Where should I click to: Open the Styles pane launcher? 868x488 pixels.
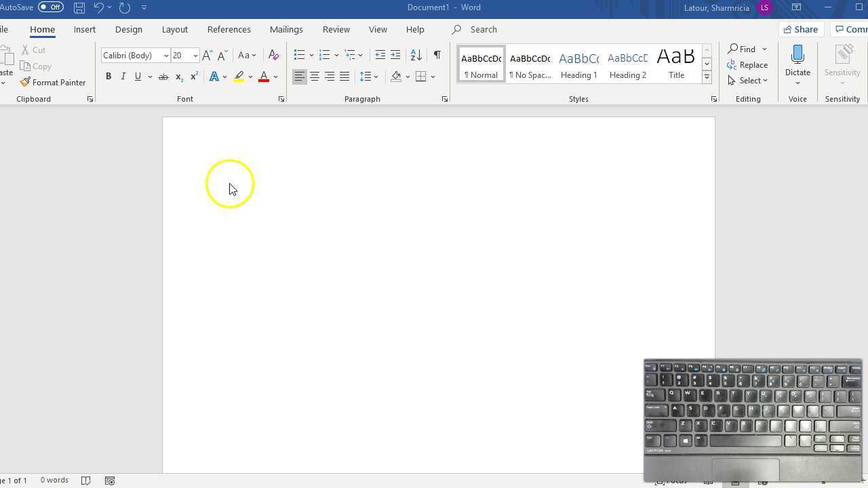713,100
